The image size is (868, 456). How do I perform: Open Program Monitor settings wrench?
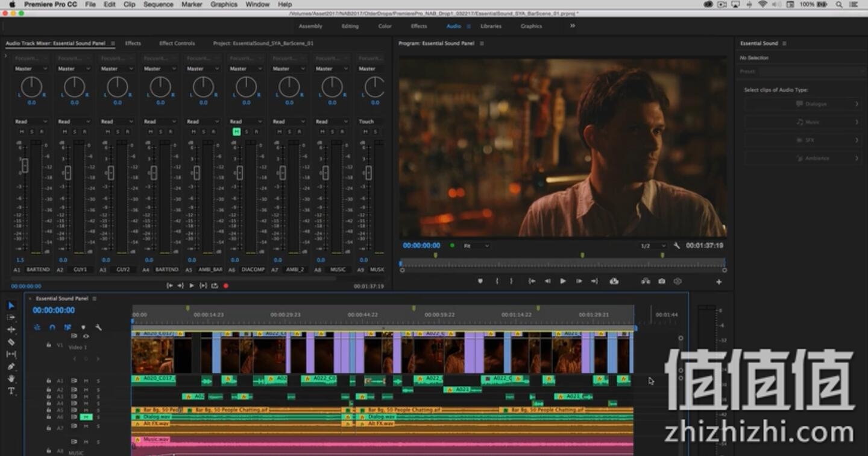click(x=677, y=246)
